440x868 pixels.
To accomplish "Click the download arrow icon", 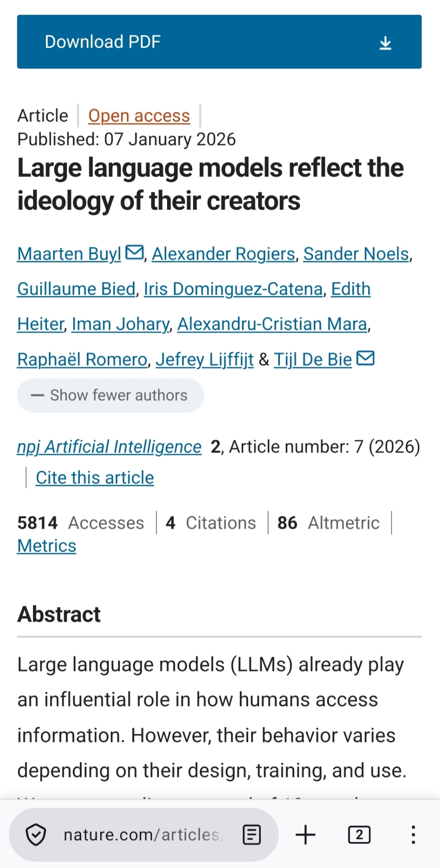I will (385, 43).
